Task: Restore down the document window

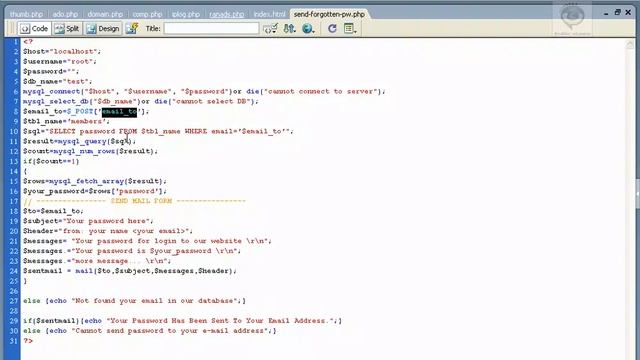Action: point(618,13)
